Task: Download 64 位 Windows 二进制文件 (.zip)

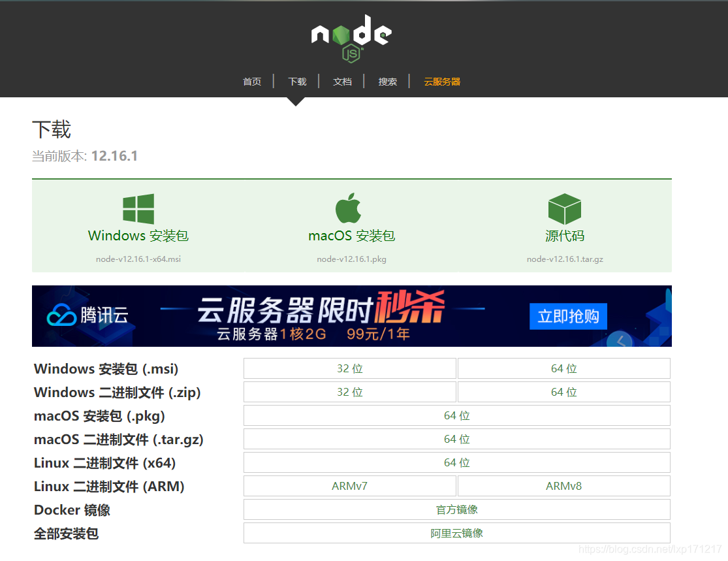Action: point(563,392)
